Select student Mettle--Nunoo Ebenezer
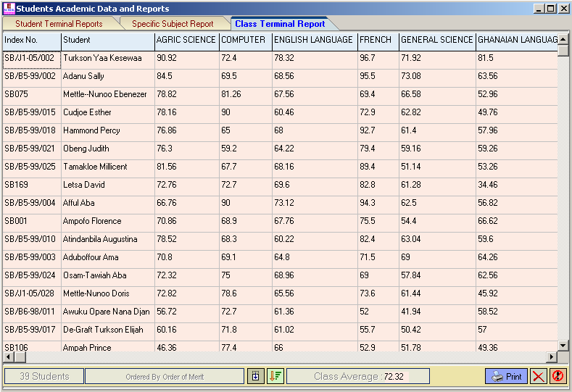 pyautogui.click(x=107, y=96)
